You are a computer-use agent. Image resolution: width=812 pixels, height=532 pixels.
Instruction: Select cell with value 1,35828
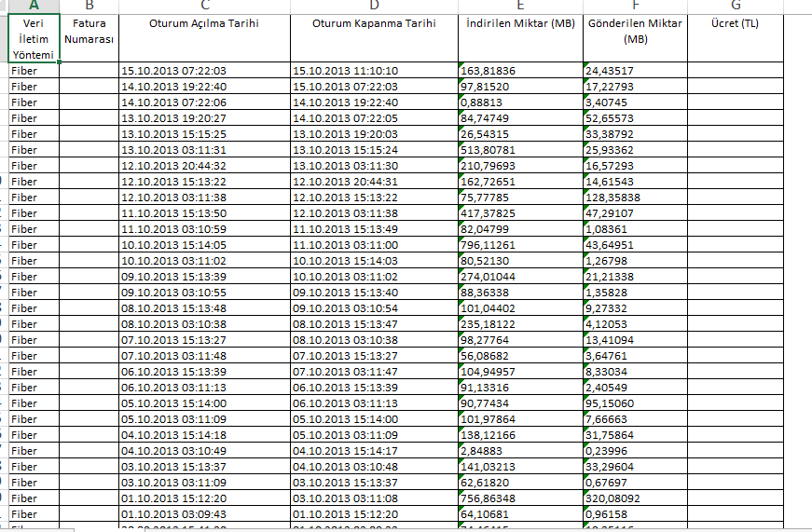tap(636, 293)
